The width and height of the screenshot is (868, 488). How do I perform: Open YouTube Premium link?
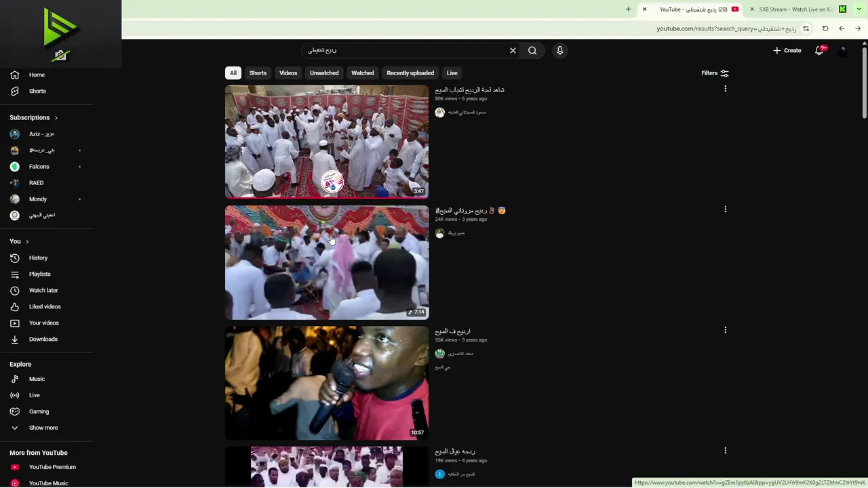(52, 467)
